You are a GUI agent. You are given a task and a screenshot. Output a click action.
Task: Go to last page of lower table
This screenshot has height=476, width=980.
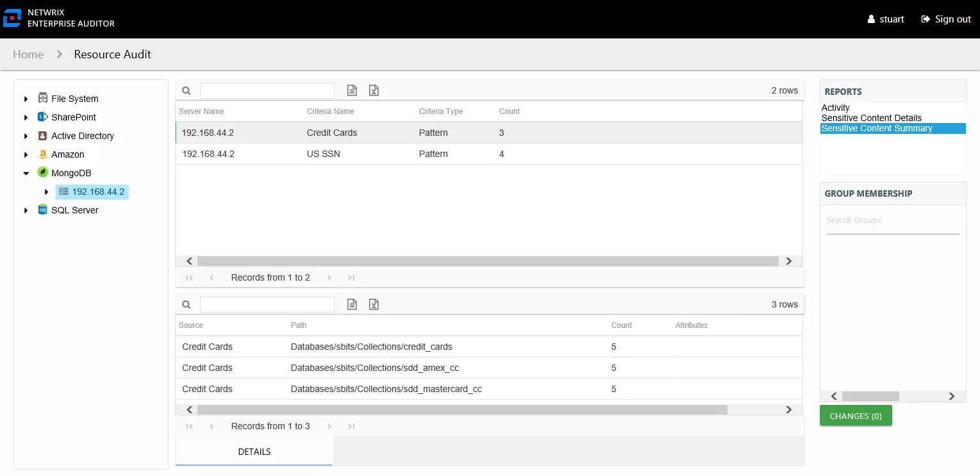[x=351, y=426]
